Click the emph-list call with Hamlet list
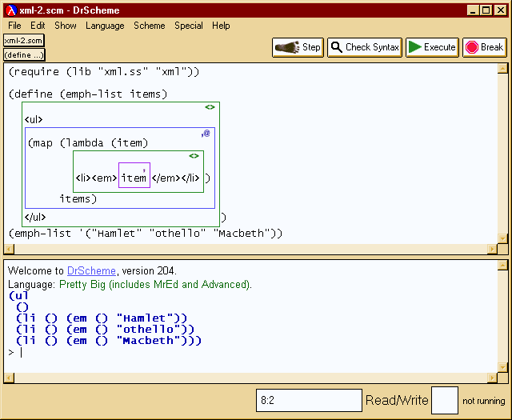 [146, 234]
